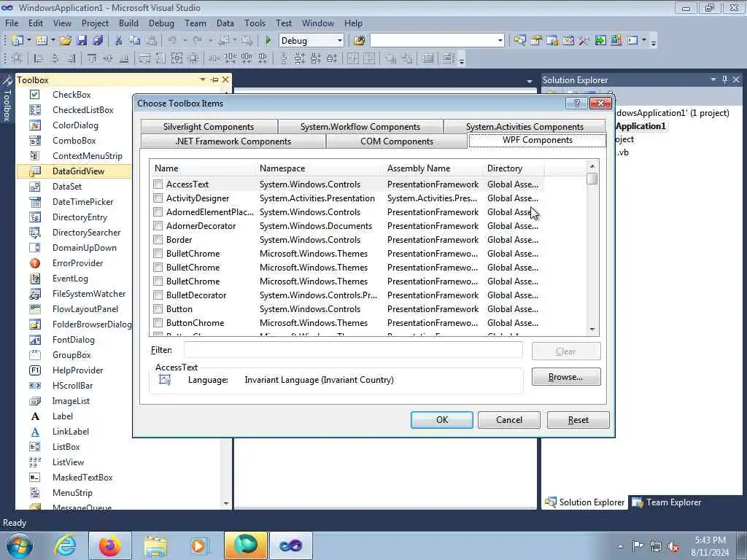Click the New Project toolbar icon
The image size is (747, 560).
(x=17, y=41)
